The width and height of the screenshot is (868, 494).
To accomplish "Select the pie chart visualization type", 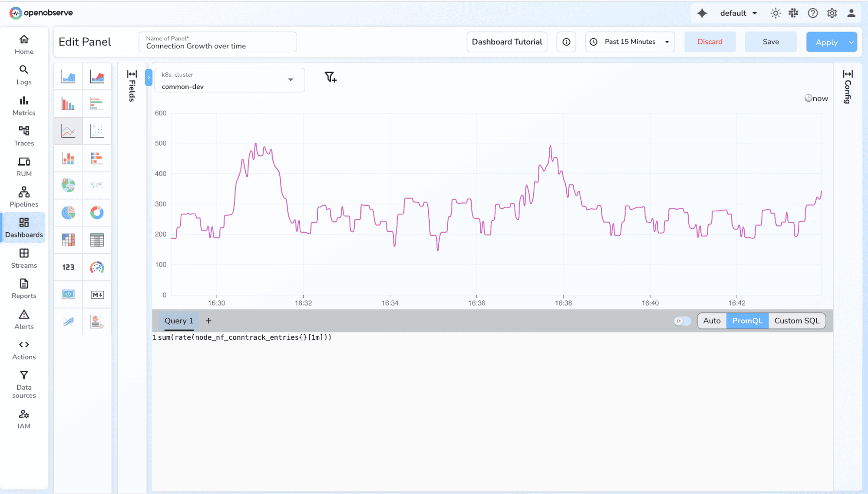I will pyautogui.click(x=68, y=213).
